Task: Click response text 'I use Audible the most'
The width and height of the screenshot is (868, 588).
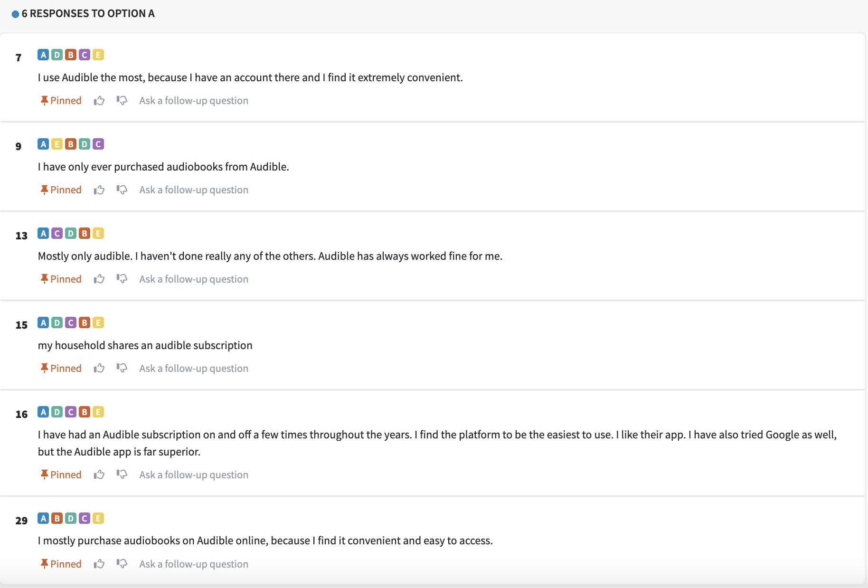Action: point(250,77)
